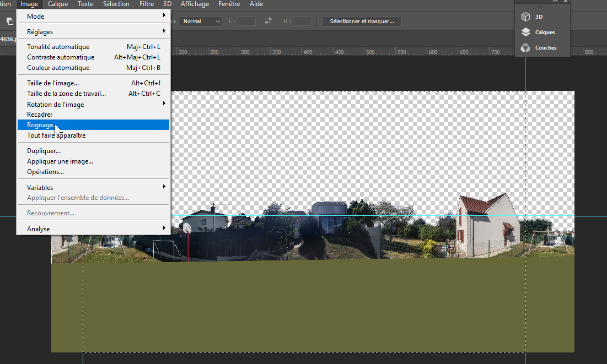Click the H height input field
This screenshot has height=364, width=607.
(302, 21)
